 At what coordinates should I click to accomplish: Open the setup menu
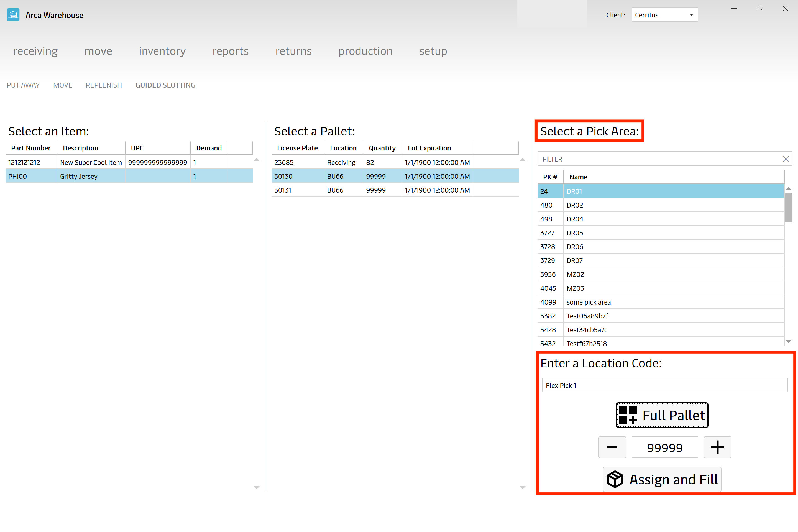point(433,51)
